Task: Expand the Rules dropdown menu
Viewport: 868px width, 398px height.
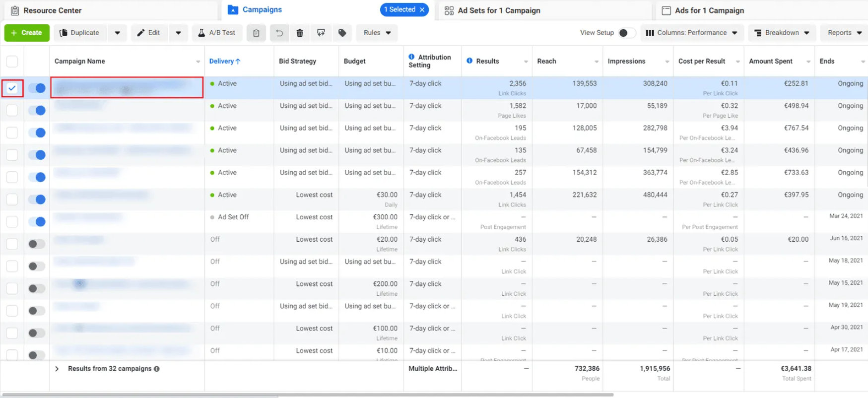Action: 377,33
